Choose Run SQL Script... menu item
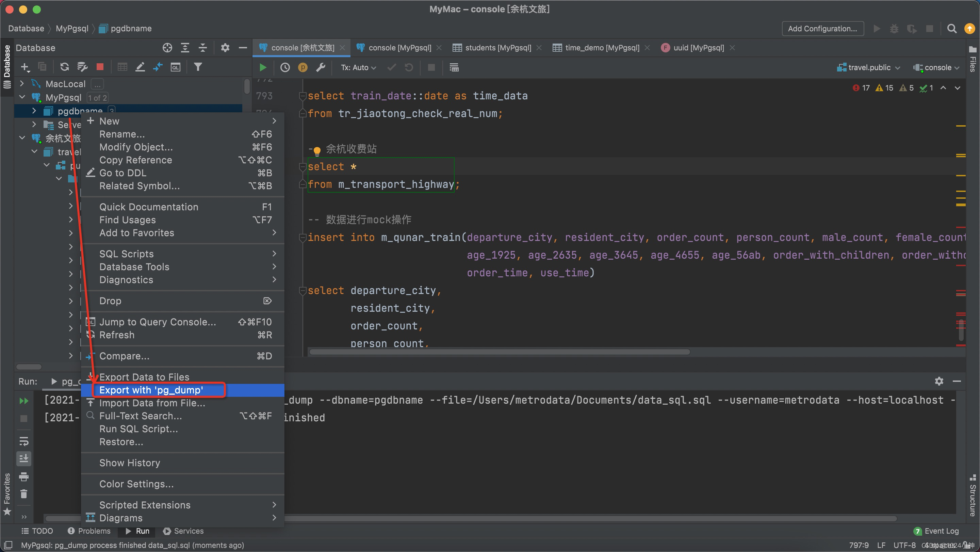The width and height of the screenshot is (980, 552). pyautogui.click(x=183, y=429)
